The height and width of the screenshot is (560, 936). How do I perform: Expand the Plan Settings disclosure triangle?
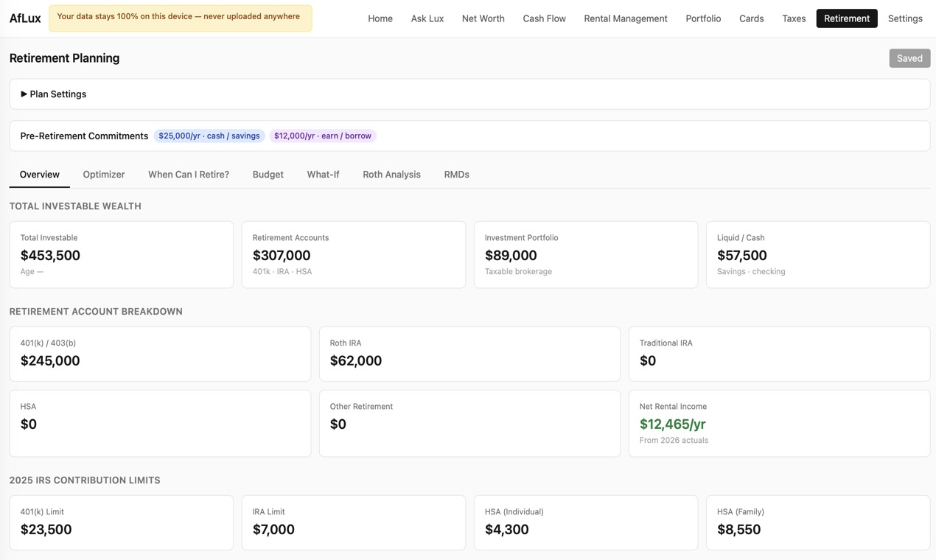pos(24,94)
